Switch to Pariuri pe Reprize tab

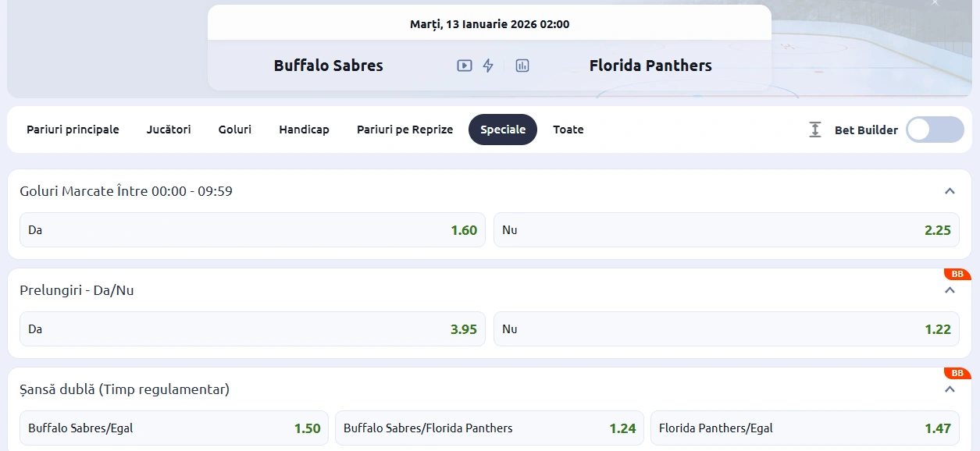(x=404, y=130)
